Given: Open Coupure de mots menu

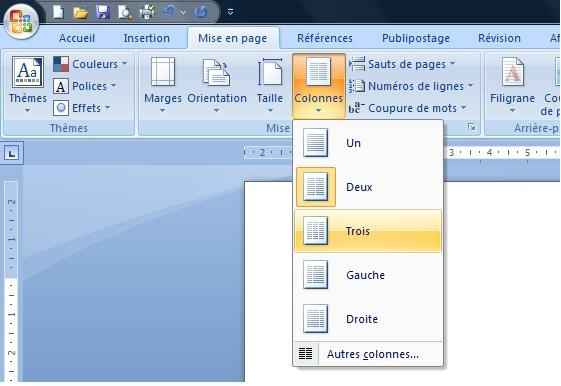Looking at the screenshot, I should coord(408,108).
